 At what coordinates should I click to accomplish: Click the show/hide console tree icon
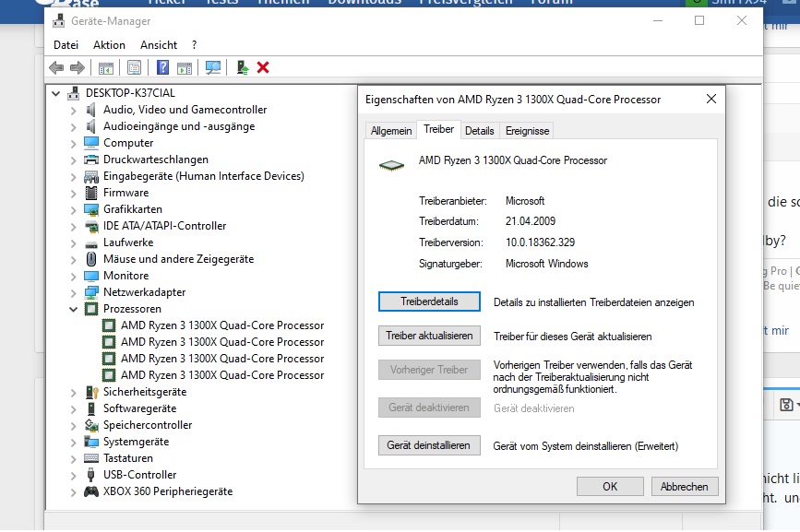(105, 67)
